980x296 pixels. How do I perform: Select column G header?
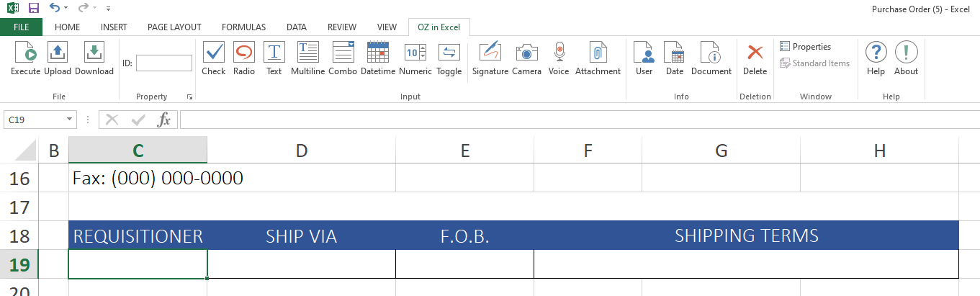pyautogui.click(x=721, y=151)
